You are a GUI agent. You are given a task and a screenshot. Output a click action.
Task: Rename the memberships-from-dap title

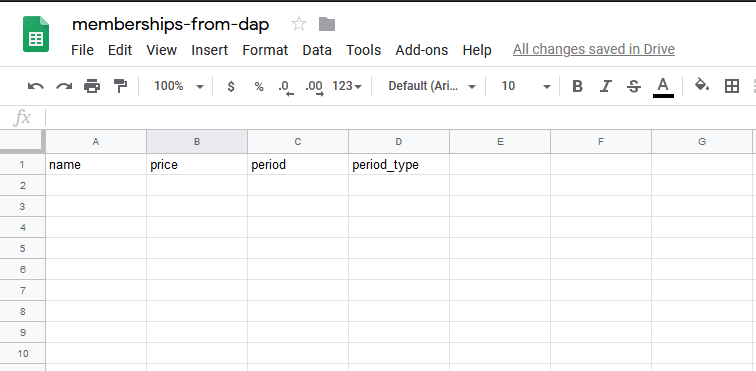(x=170, y=24)
